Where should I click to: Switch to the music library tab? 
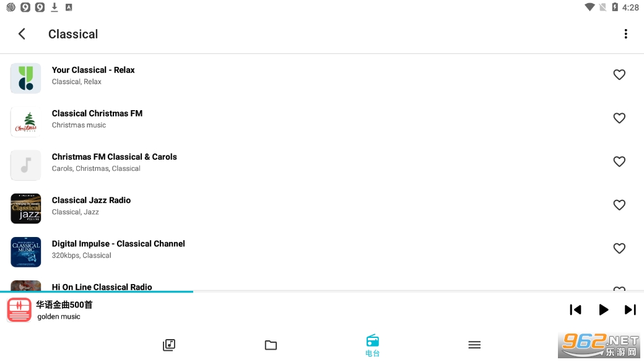169,345
